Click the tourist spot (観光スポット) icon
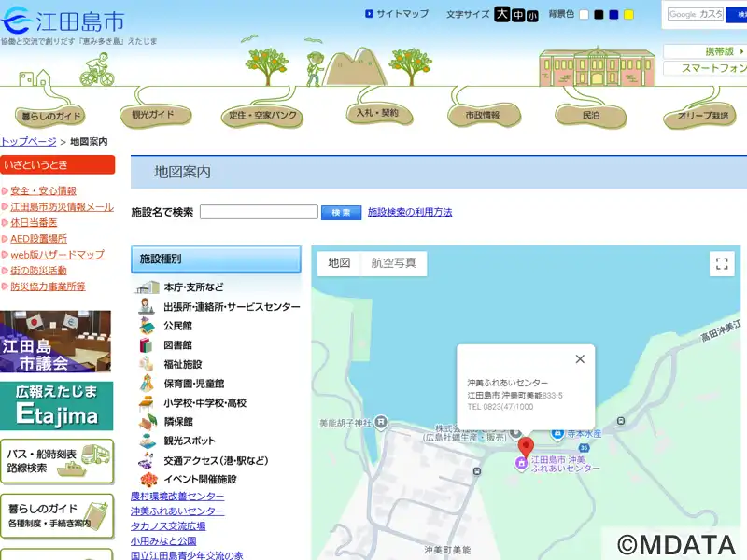 pos(147,441)
